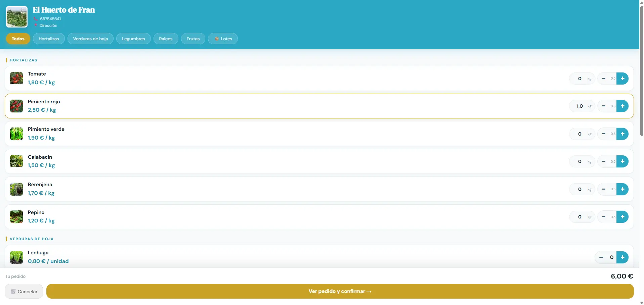This screenshot has width=644, height=305.
Task: Show the Verduras de hoja category
Action: pos(91,39)
